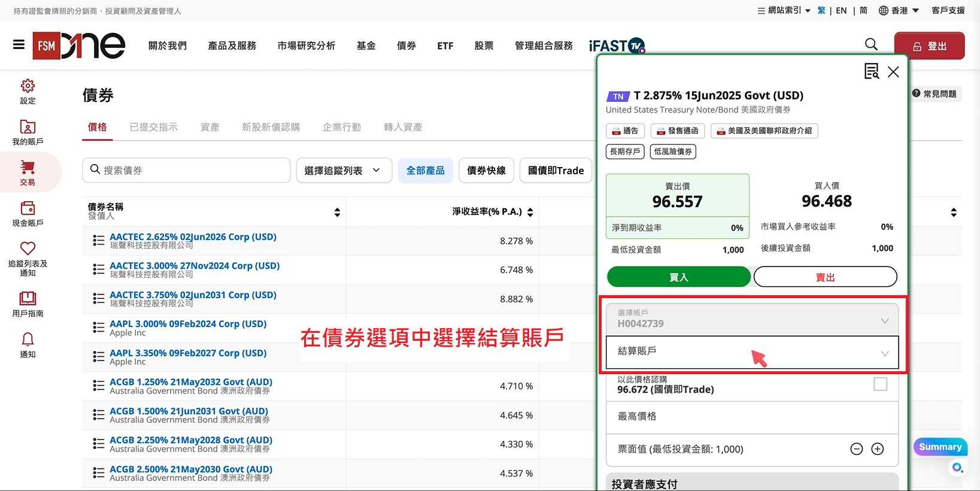Switch to the 價格 tab

[98, 127]
